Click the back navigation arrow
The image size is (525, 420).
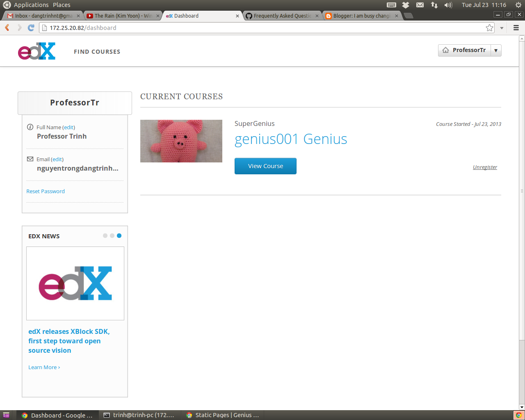[7, 28]
